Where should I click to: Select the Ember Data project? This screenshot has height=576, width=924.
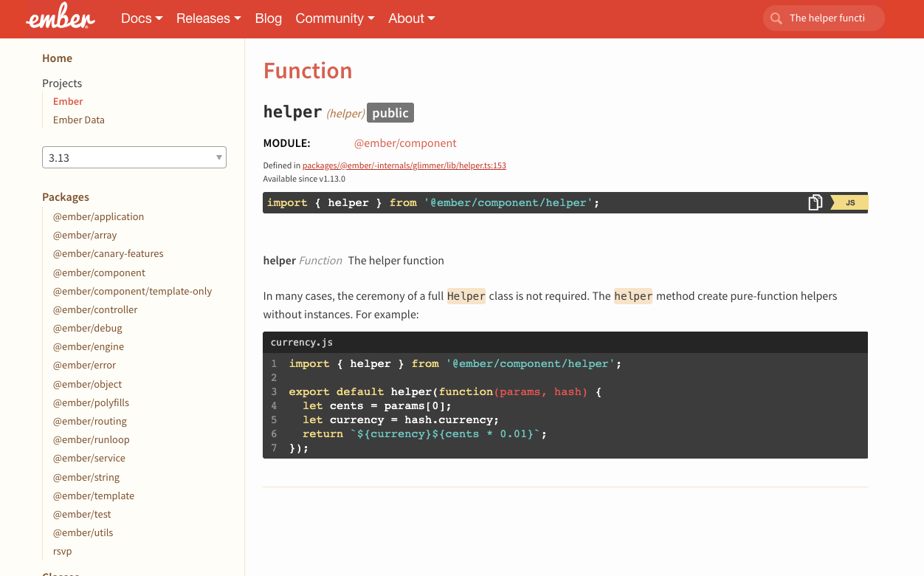pos(79,120)
